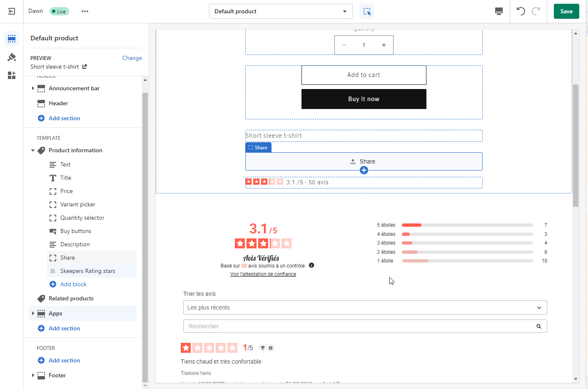
Task: Click the exit editor icon
Action: [12, 11]
